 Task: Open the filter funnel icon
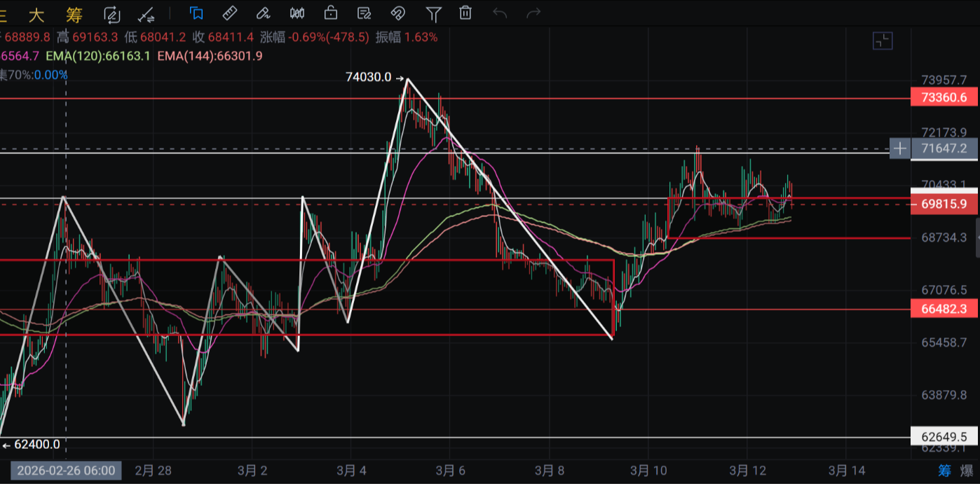pyautogui.click(x=434, y=13)
